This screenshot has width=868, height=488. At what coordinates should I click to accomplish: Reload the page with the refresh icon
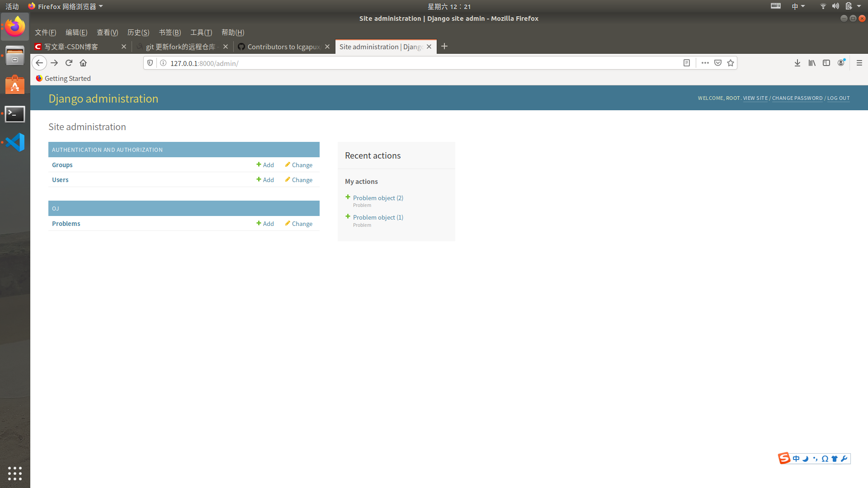(69, 63)
